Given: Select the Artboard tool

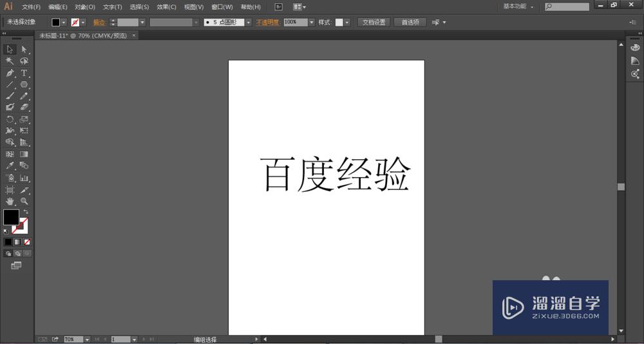Looking at the screenshot, I should click(x=10, y=190).
